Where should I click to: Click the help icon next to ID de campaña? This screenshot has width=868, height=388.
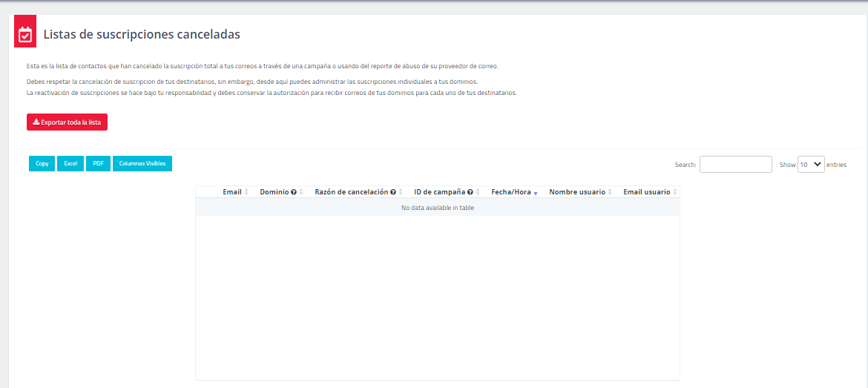470,192
